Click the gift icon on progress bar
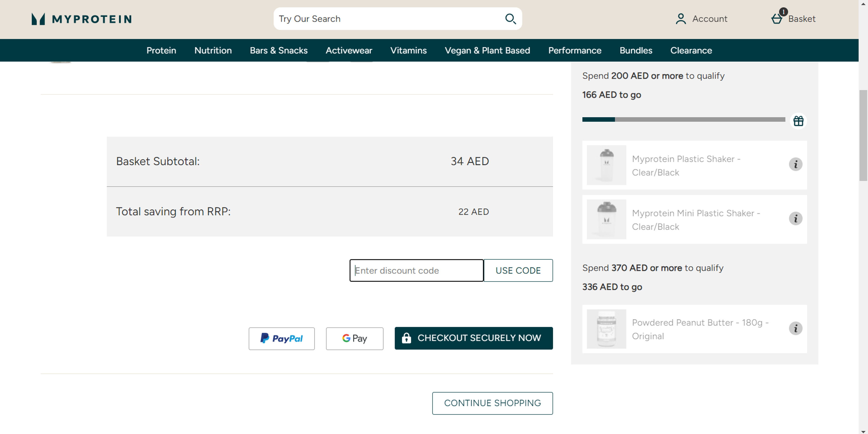Viewport: 868px width, 434px height. 798,121
